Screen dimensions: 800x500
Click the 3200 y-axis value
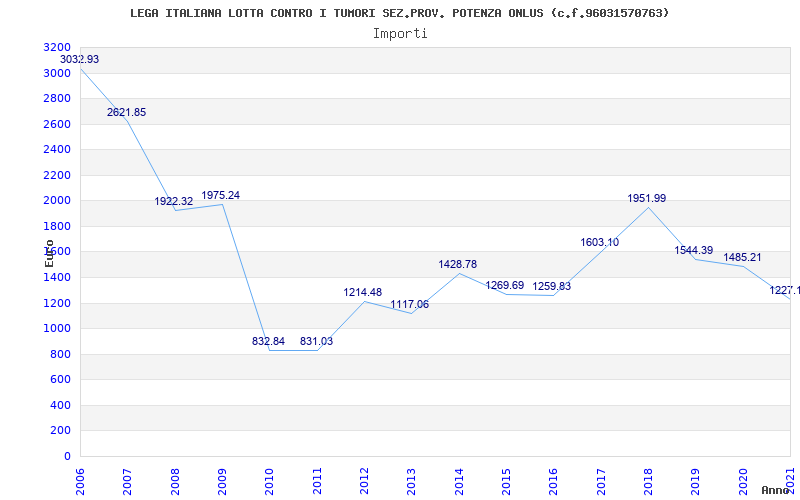pyautogui.click(x=57, y=48)
